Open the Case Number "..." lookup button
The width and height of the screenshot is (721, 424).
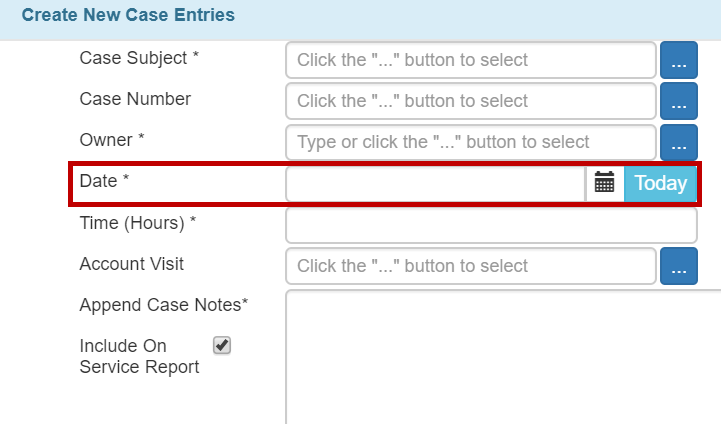[x=678, y=101]
